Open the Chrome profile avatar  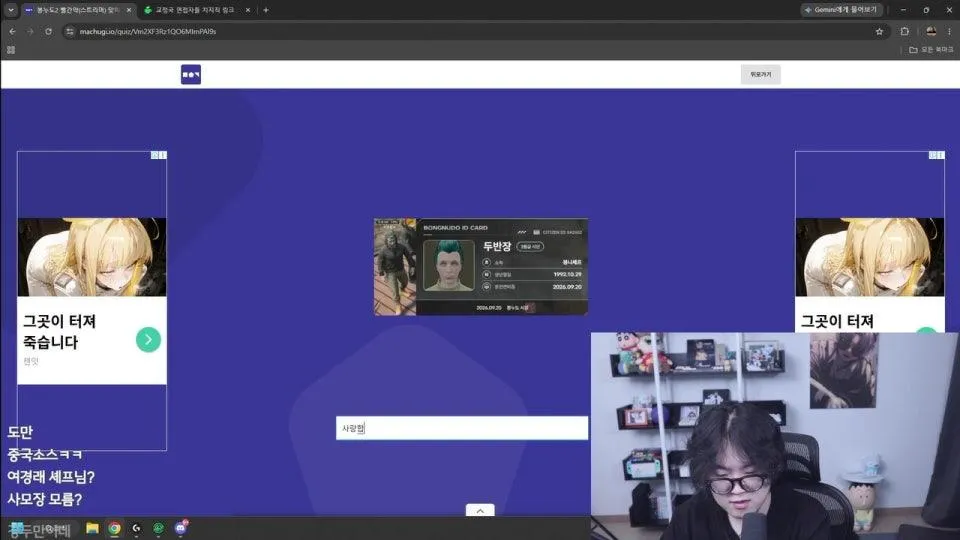pyautogui.click(x=931, y=31)
